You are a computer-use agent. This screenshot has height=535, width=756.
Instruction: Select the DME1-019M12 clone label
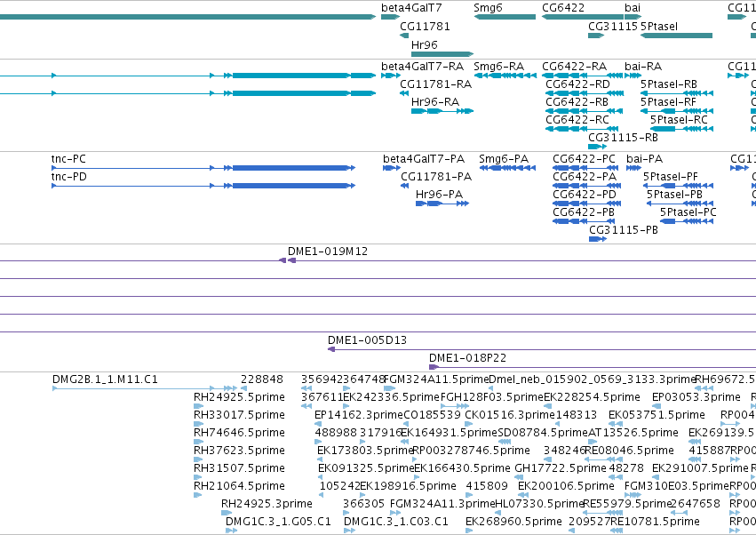[x=328, y=252]
